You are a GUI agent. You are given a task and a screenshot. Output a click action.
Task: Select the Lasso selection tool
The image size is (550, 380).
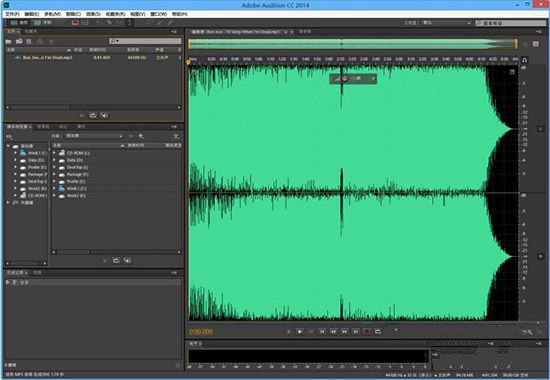point(150,22)
